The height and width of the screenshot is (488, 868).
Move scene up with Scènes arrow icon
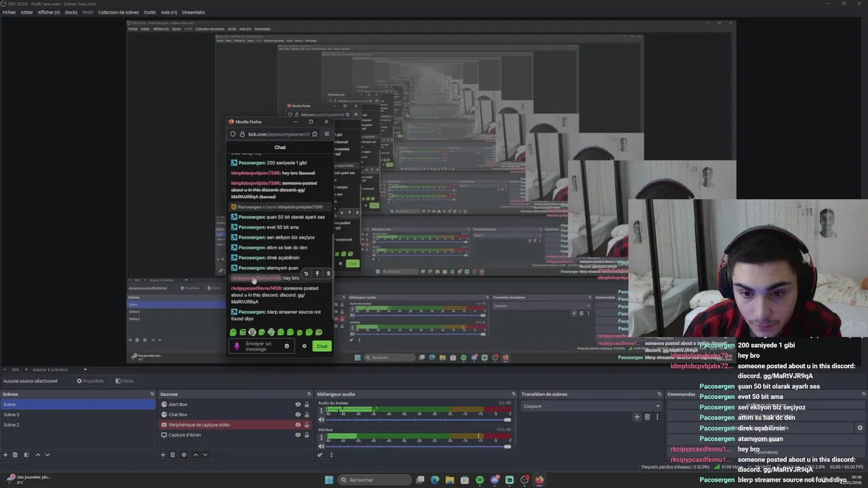(37, 455)
